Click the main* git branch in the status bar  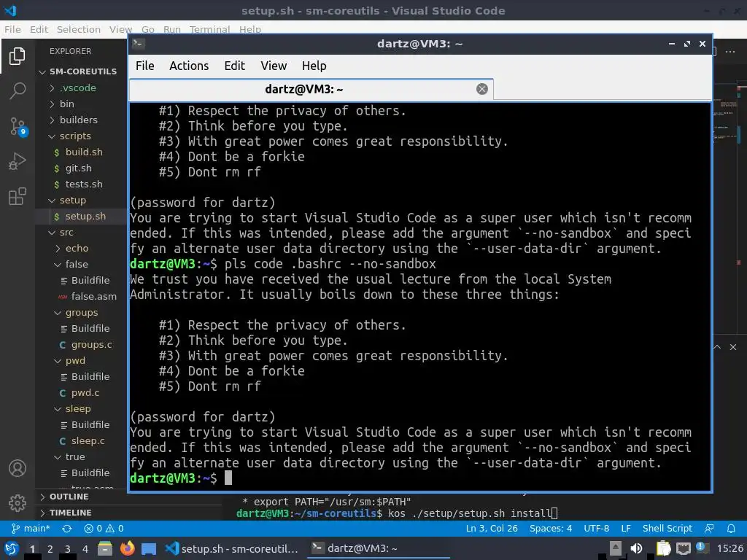[31, 528]
